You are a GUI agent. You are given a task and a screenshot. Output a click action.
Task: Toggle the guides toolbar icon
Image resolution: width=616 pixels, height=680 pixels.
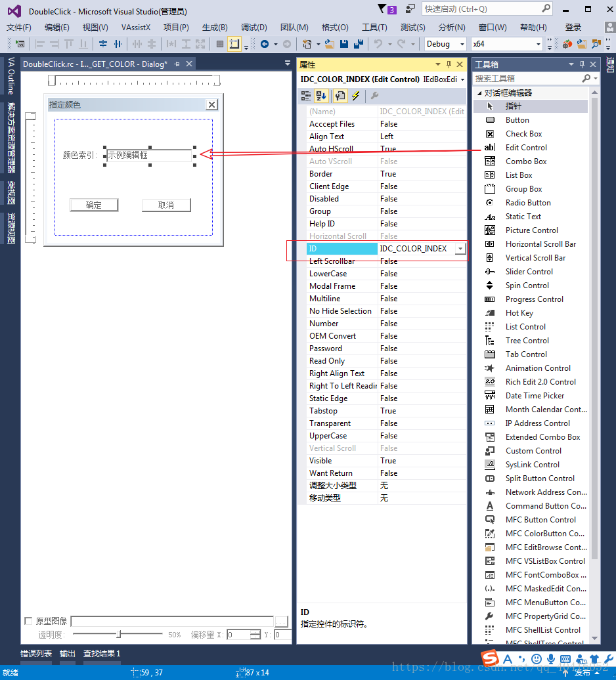coord(234,44)
